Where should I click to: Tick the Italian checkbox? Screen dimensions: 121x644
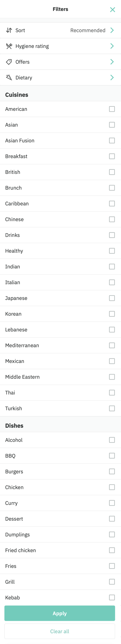click(112, 282)
